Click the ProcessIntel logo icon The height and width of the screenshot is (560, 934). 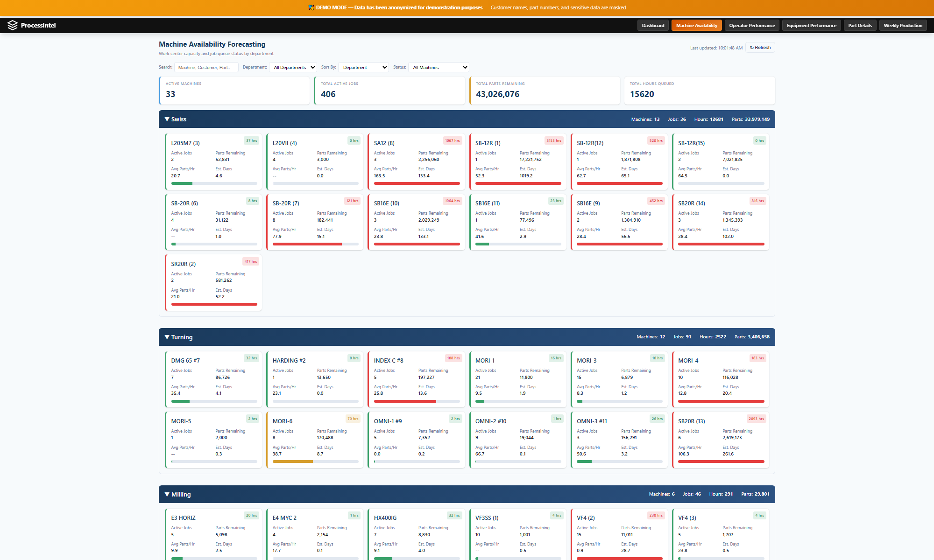12,25
